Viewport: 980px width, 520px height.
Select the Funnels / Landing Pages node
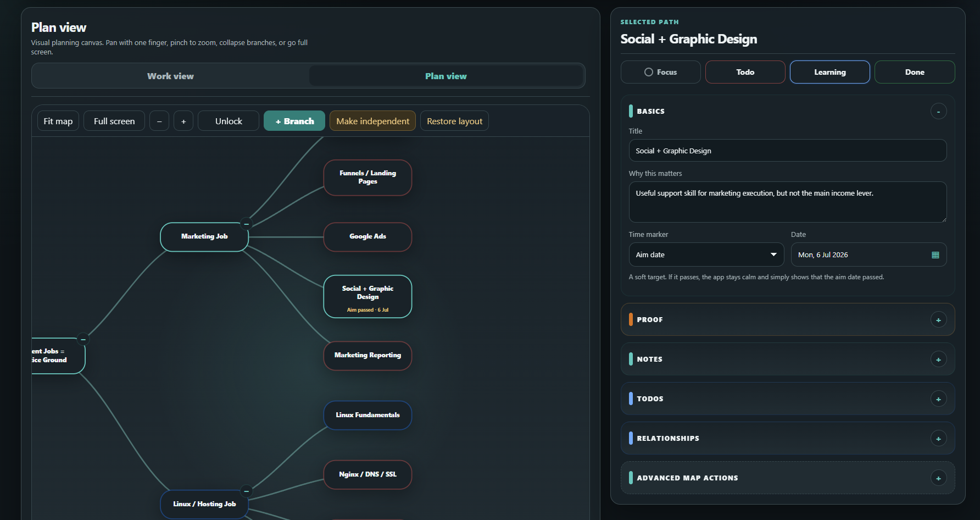click(367, 177)
